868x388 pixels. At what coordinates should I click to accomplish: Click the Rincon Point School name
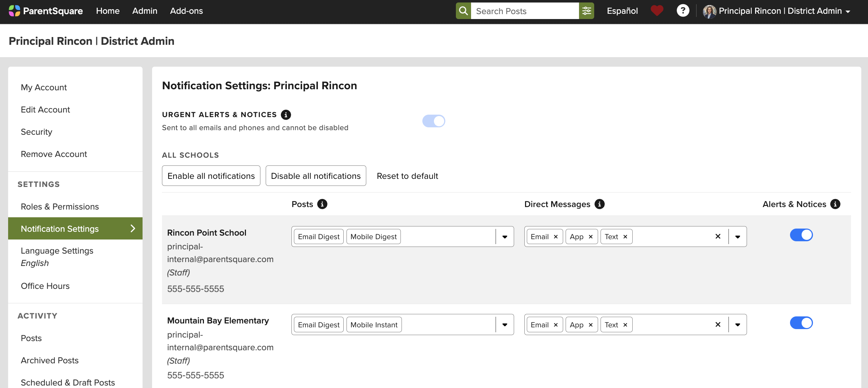click(x=207, y=233)
